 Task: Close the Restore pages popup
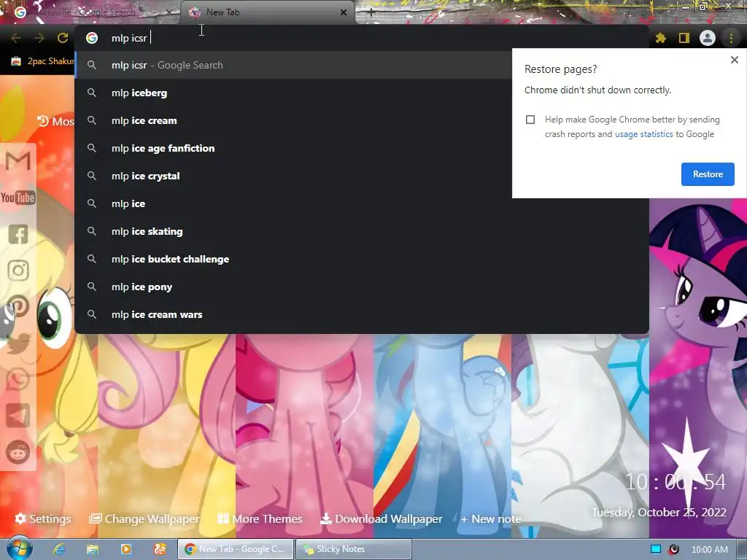[734, 60]
